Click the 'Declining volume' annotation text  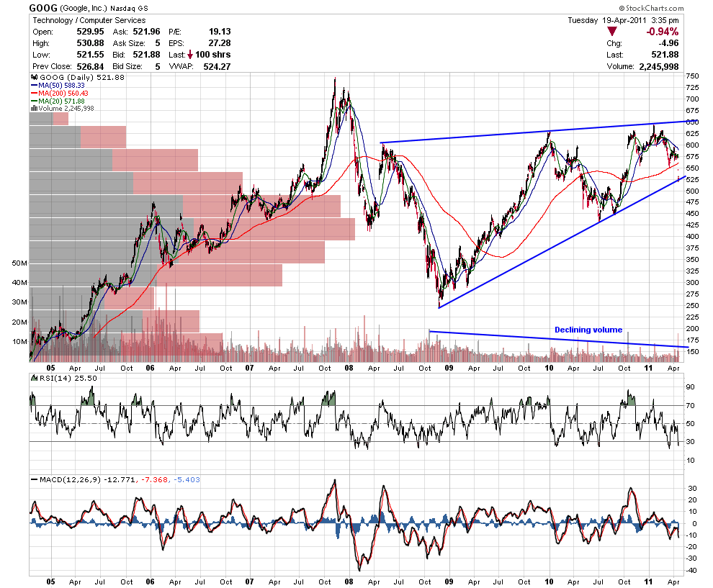pos(588,330)
